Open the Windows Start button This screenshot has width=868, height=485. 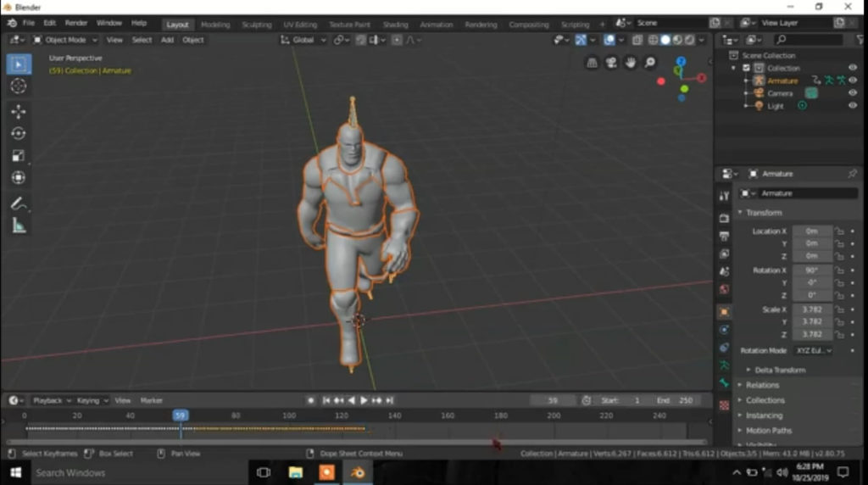tap(15, 473)
